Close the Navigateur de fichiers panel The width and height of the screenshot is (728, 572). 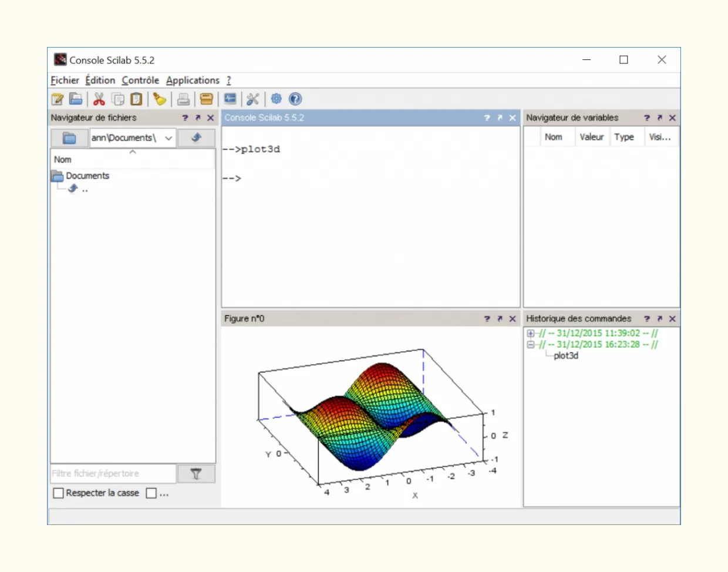211,118
